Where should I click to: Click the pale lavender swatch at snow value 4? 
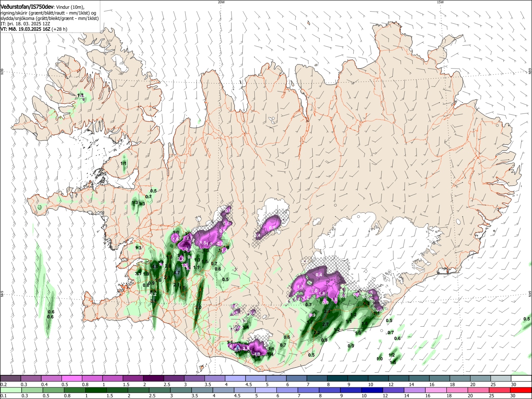[235, 379]
